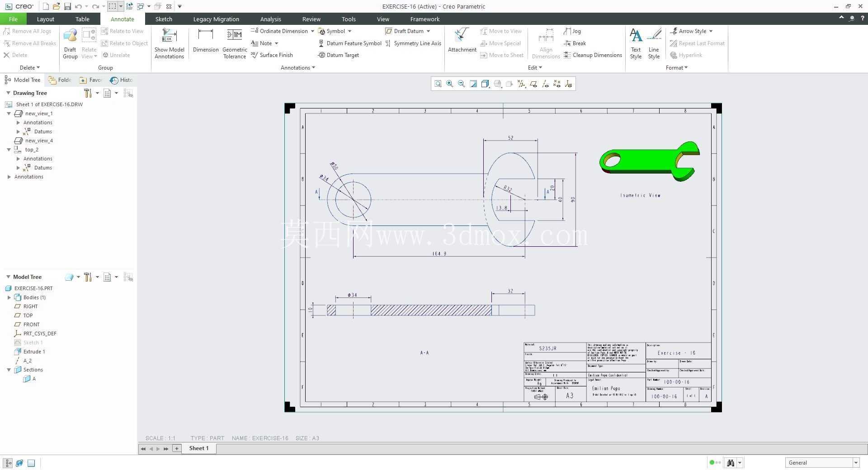Open the Text Style tool
868x470 pixels.
[x=636, y=43]
